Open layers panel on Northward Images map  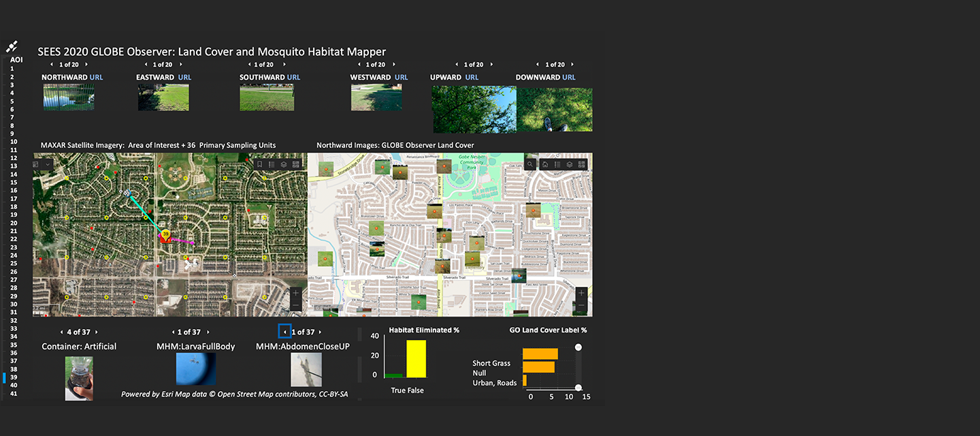[x=569, y=164]
